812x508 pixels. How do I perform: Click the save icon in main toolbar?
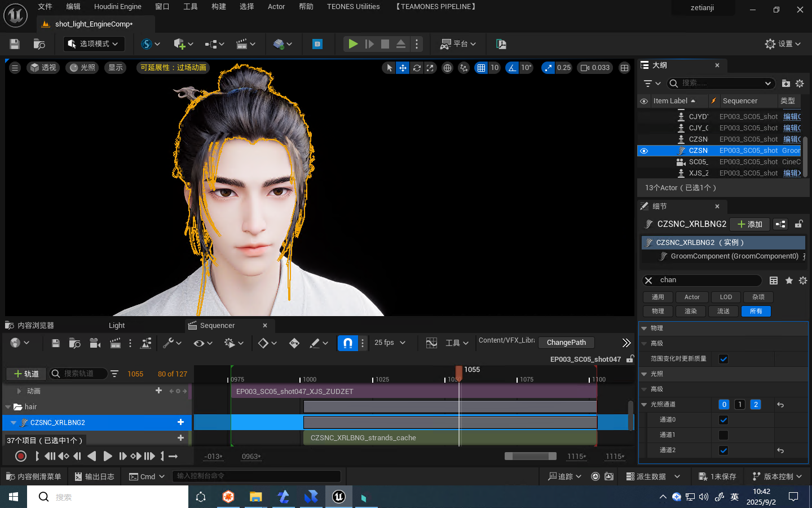[15, 44]
